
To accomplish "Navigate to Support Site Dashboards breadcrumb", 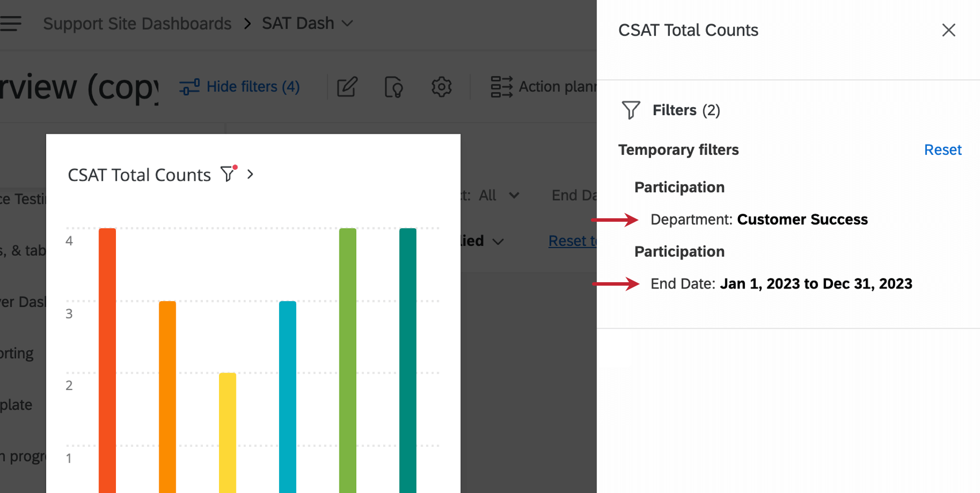I will click(137, 23).
